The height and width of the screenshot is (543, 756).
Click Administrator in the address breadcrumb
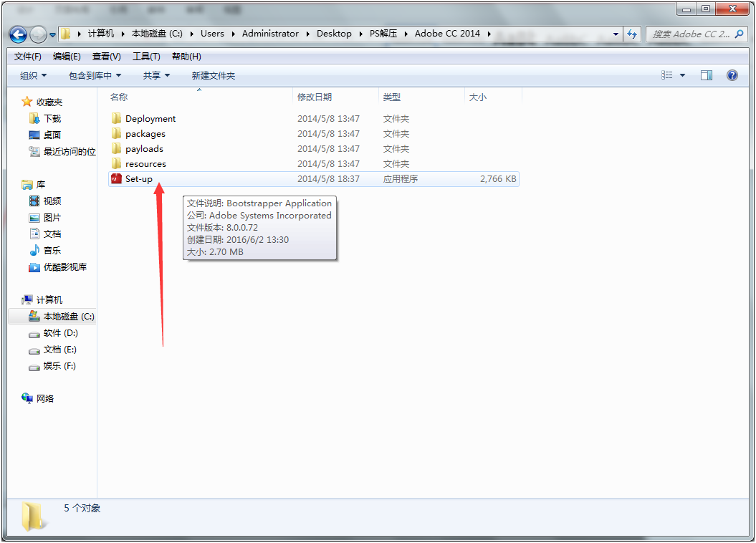pyautogui.click(x=270, y=33)
